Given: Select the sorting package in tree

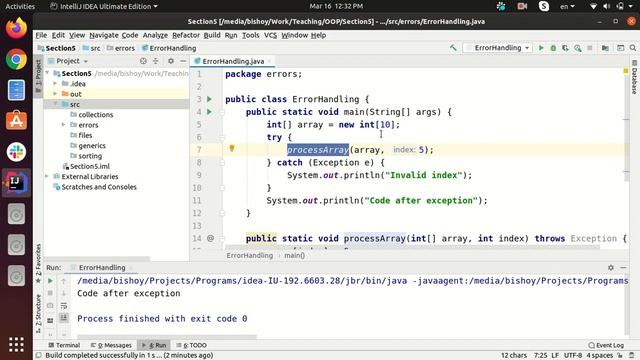Looking at the screenshot, I should [90, 156].
